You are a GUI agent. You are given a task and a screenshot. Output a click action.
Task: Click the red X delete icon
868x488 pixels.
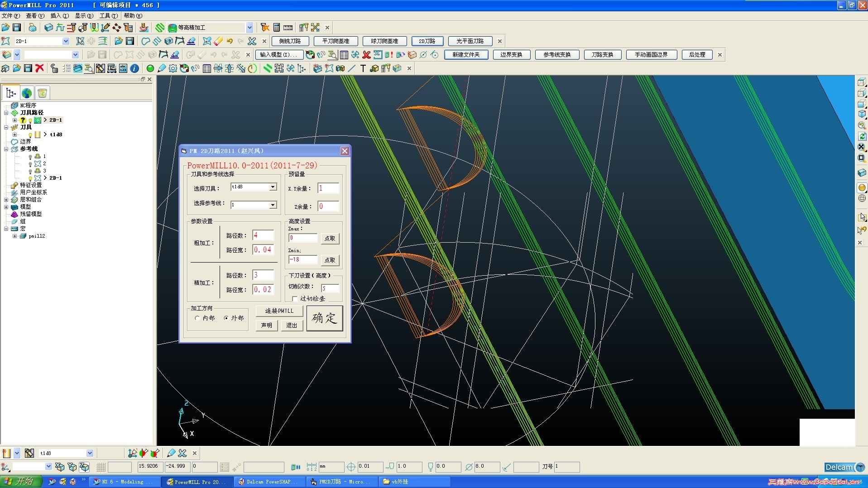pyautogui.click(x=40, y=68)
